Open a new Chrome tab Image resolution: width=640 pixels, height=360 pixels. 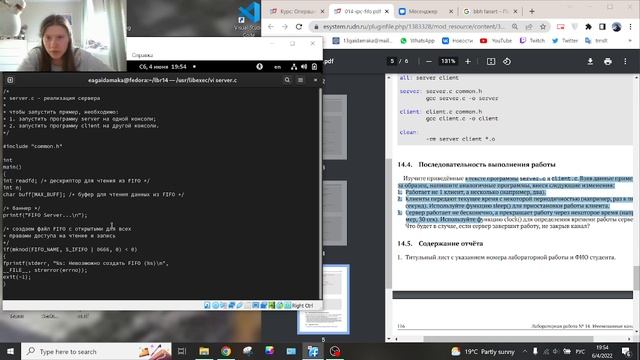pyautogui.click(x=531, y=11)
